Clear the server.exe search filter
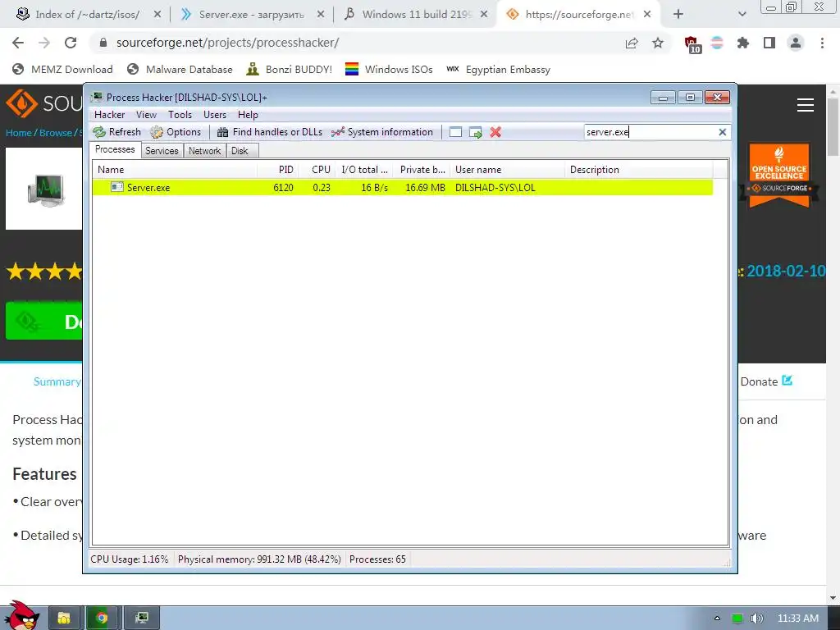The width and height of the screenshot is (840, 630). [x=722, y=132]
